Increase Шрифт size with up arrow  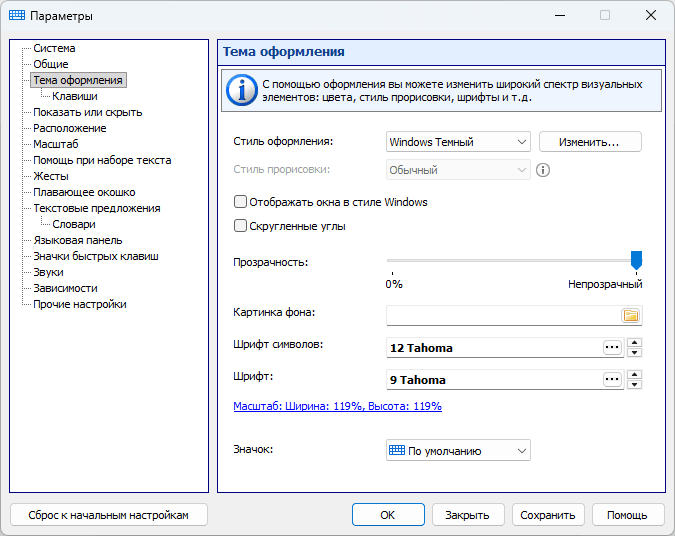click(634, 375)
